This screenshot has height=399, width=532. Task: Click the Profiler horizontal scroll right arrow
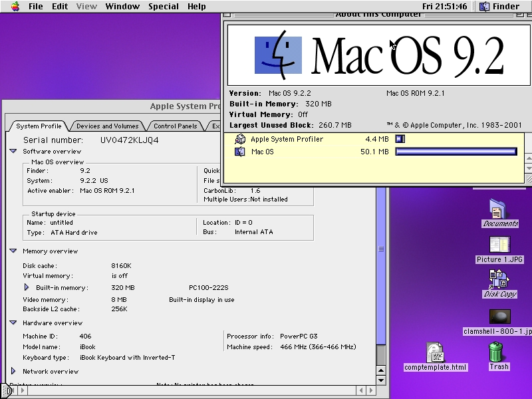(371, 390)
